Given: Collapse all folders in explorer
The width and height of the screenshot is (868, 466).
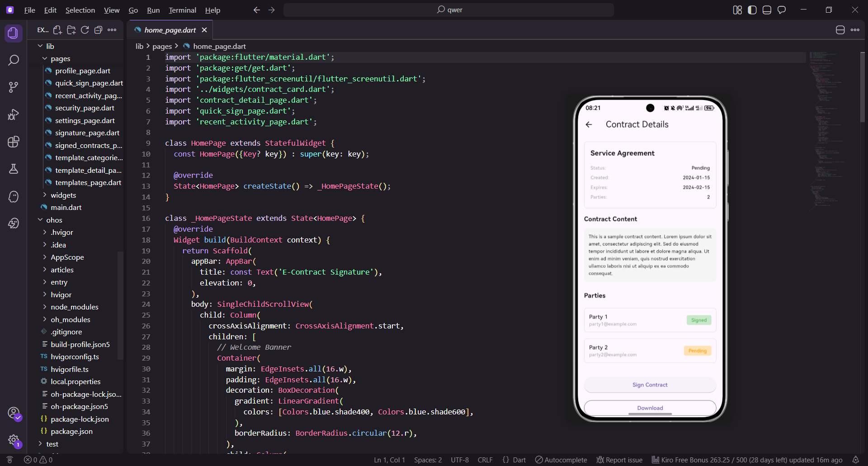Looking at the screenshot, I should click(98, 30).
